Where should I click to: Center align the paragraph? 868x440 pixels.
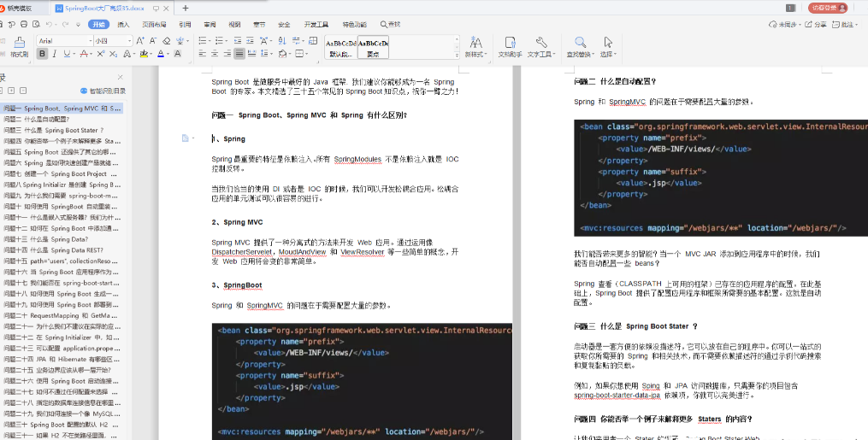[215, 54]
